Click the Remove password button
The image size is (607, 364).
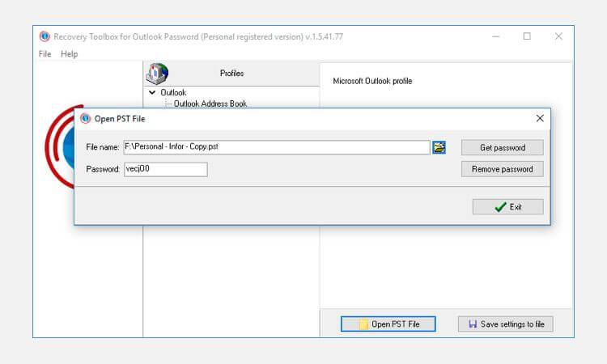pyautogui.click(x=503, y=169)
